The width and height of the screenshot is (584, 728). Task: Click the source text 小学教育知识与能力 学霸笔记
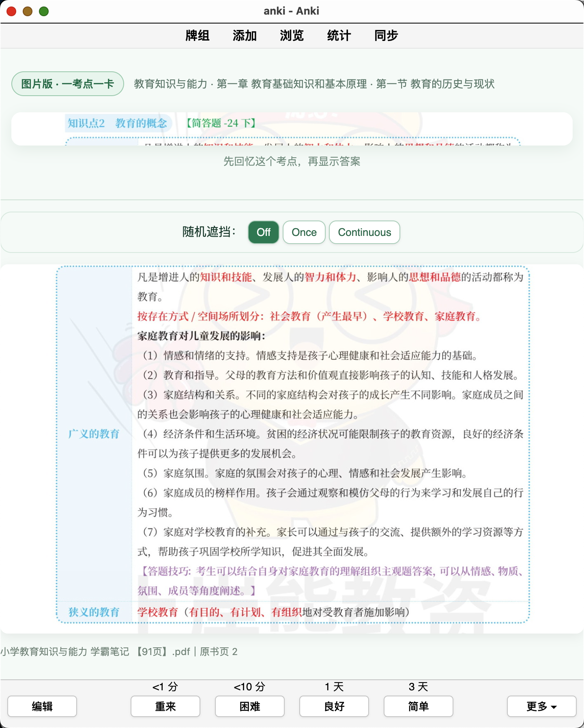119,651
